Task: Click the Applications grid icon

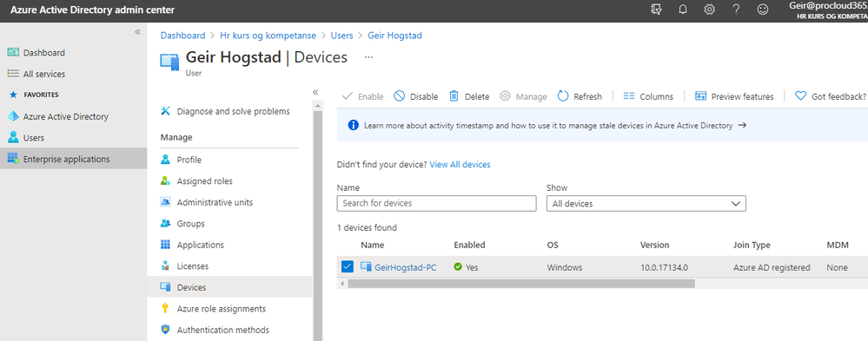Action: click(165, 245)
